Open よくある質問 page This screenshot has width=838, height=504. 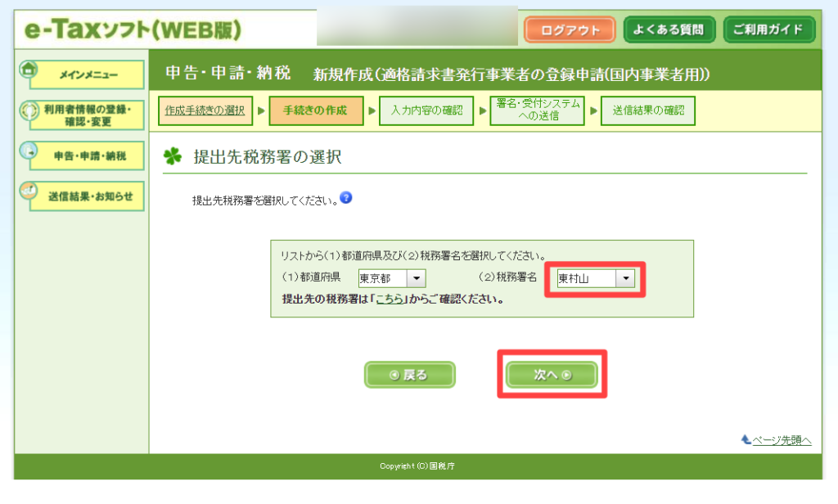(x=669, y=30)
